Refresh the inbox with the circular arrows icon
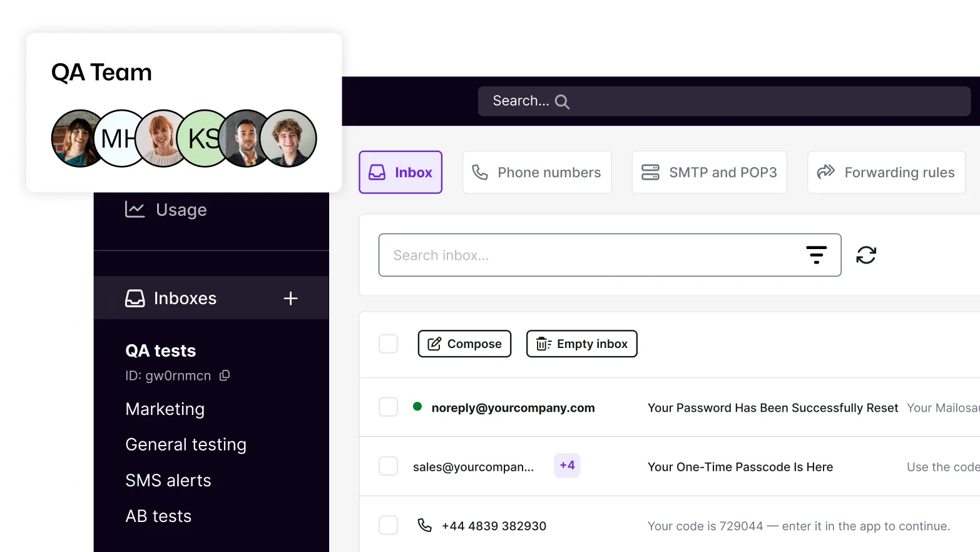The height and width of the screenshot is (552, 980). [866, 255]
